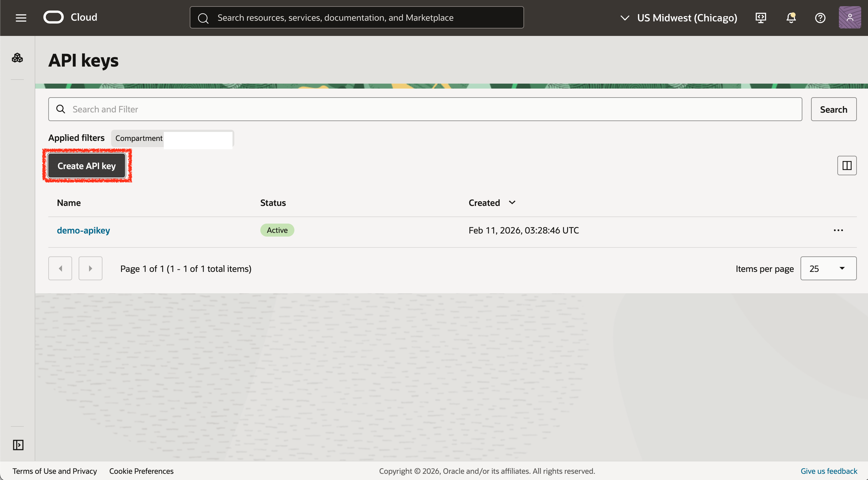The width and height of the screenshot is (868, 480).
Task: Open the hamburger navigation menu
Action: click(x=20, y=18)
